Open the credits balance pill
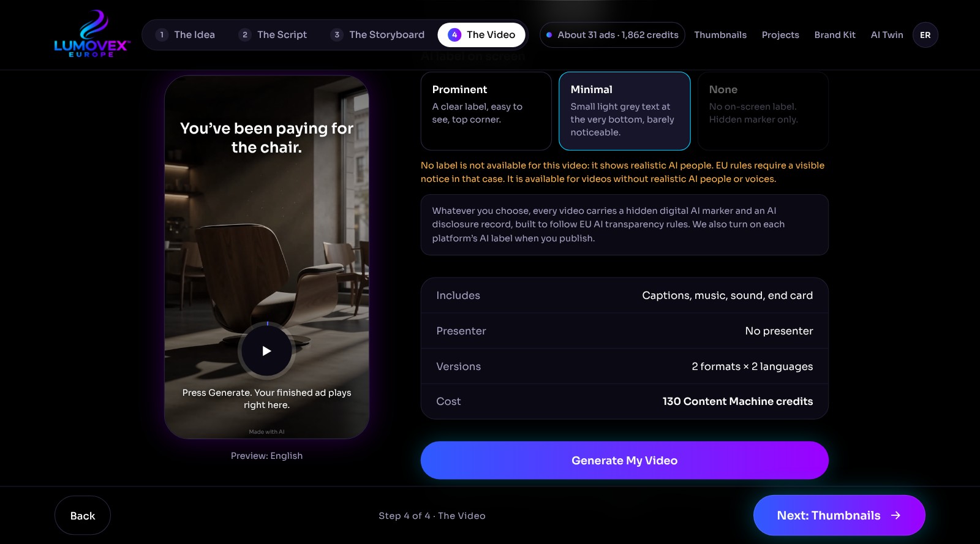980x544 pixels. pyautogui.click(x=612, y=35)
